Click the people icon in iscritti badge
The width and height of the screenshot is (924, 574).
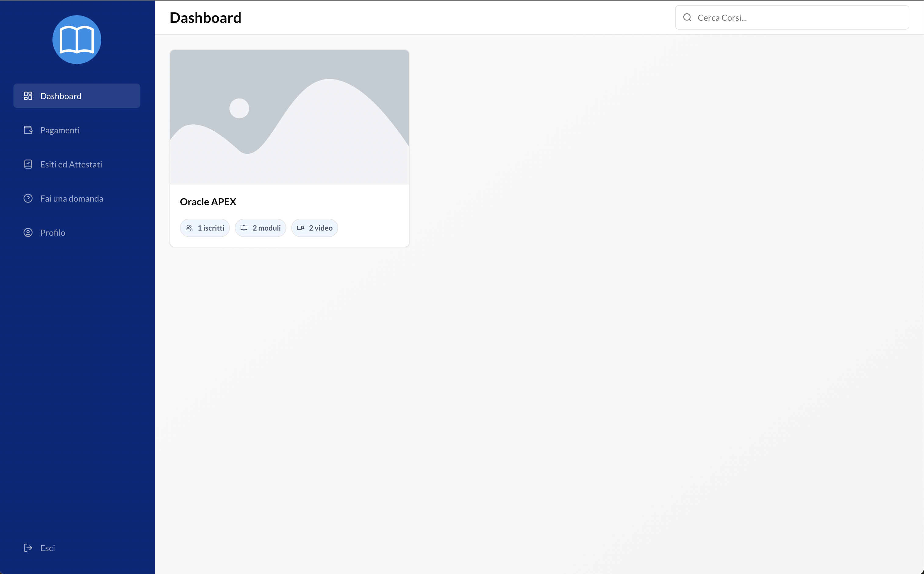pos(189,228)
